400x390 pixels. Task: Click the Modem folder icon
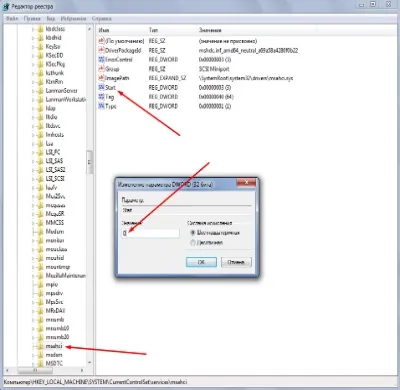pyautogui.click(x=40, y=231)
